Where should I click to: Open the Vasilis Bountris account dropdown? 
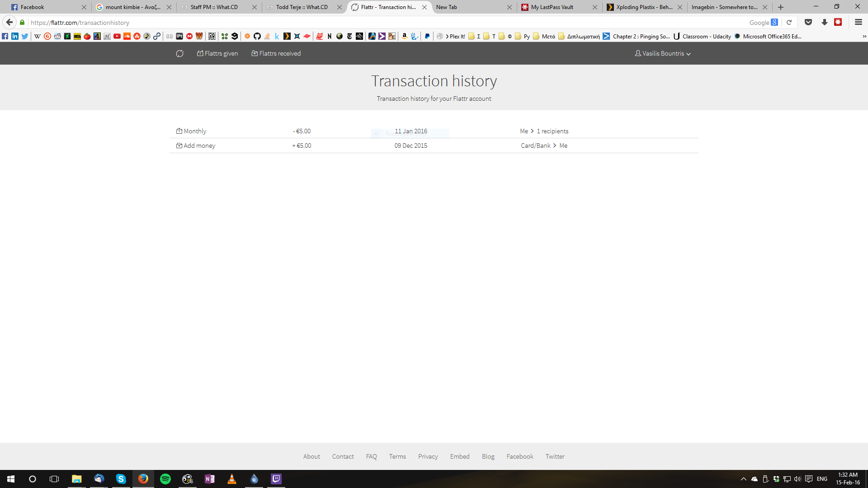(663, 53)
